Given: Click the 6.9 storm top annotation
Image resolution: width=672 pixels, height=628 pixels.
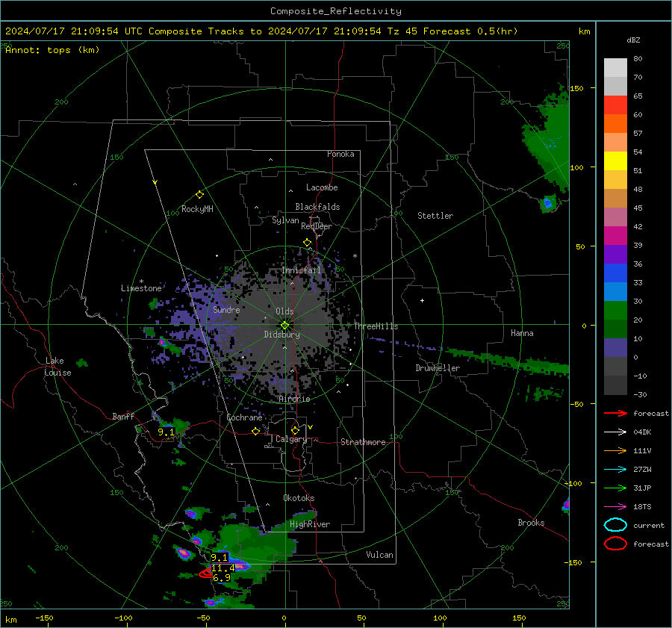Looking at the screenshot, I should pyautogui.click(x=222, y=578).
